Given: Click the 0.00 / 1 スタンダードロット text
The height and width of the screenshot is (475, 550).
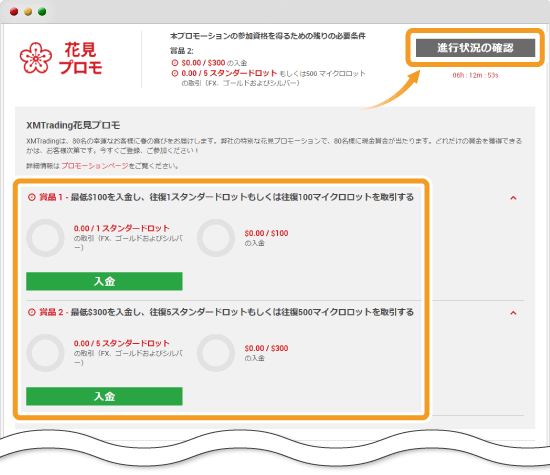Looking at the screenshot, I should coord(121,228).
